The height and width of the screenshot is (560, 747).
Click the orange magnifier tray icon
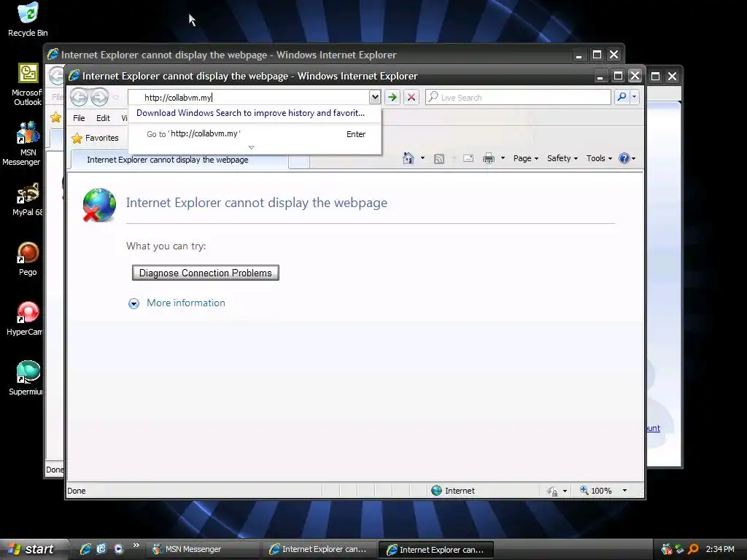(x=693, y=549)
